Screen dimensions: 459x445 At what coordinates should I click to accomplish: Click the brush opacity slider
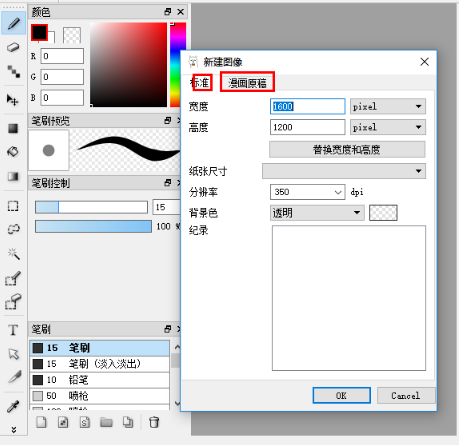pyautogui.click(x=93, y=226)
